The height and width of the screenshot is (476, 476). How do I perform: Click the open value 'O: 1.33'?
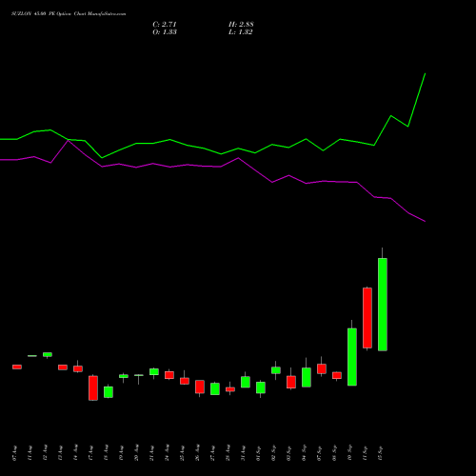click(x=165, y=32)
